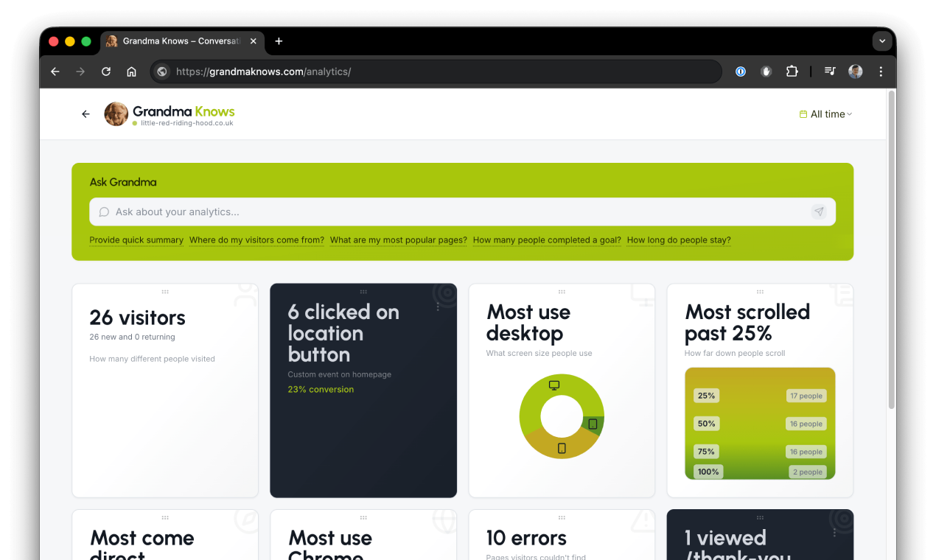This screenshot has width=936, height=560.
Task: Click inside the Ask about your analytics field
Action: [295, 211]
